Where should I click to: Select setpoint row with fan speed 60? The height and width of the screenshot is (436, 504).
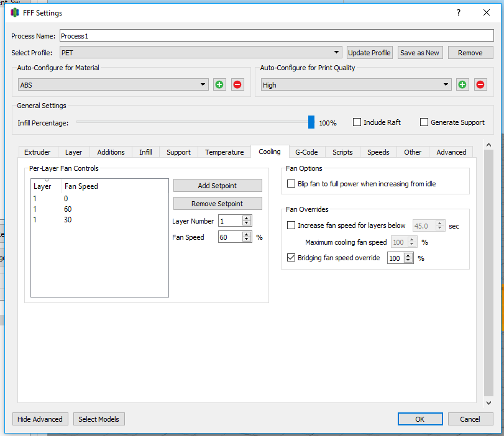point(99,209)
